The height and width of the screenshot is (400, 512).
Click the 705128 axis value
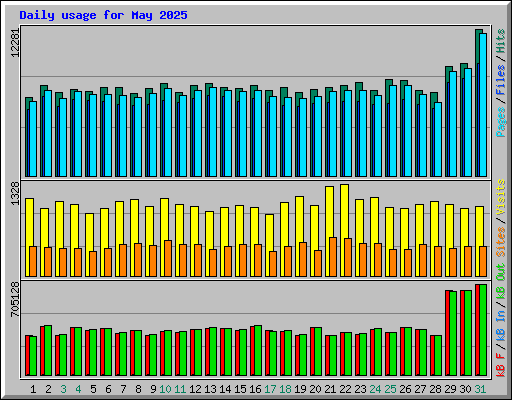[x=15, y=300]
